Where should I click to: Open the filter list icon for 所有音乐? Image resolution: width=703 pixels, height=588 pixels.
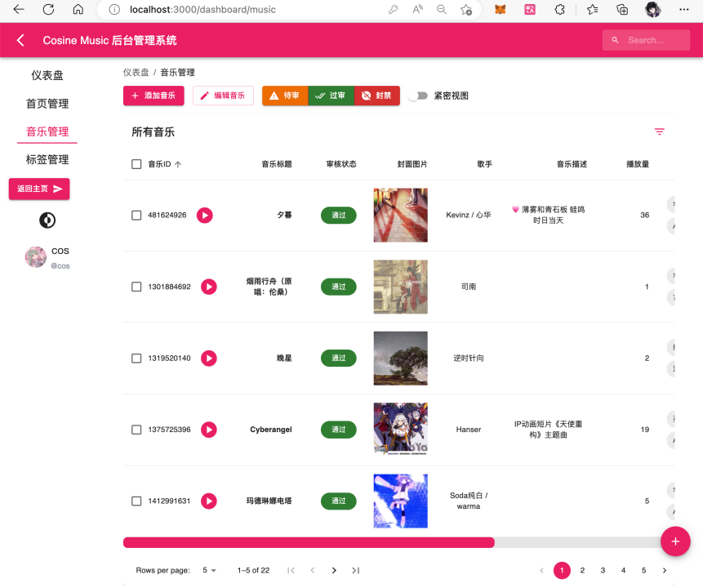[659, 131]
